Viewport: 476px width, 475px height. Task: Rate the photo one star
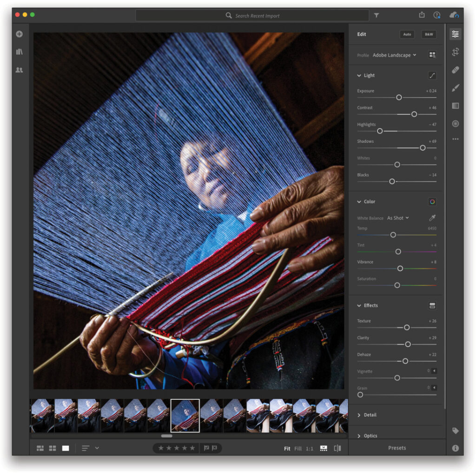click(161, 448)
